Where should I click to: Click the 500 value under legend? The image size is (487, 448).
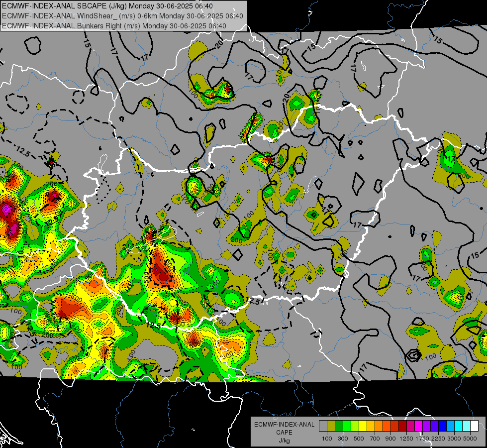359,439
